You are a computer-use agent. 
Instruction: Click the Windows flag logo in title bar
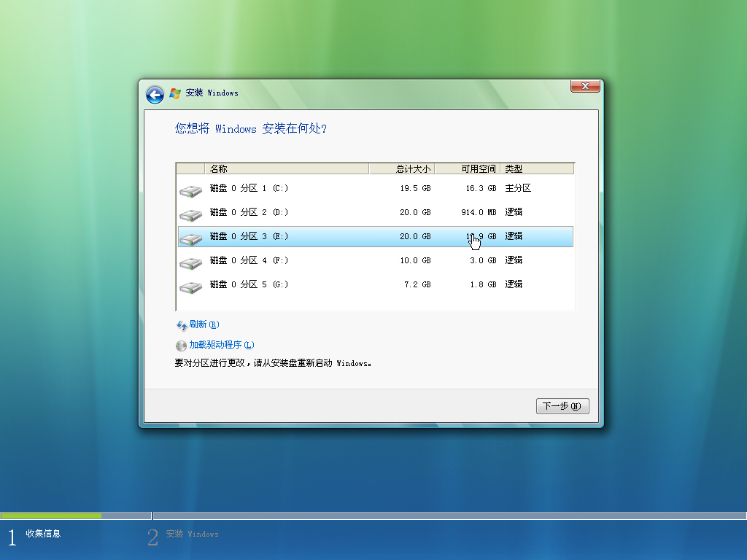coord(175,93)
